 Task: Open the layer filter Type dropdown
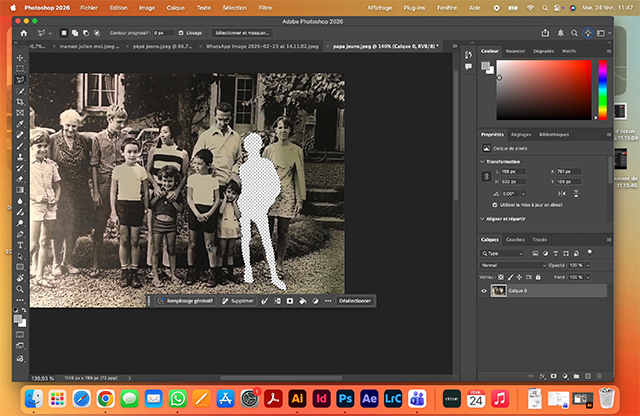click(502, 254)
